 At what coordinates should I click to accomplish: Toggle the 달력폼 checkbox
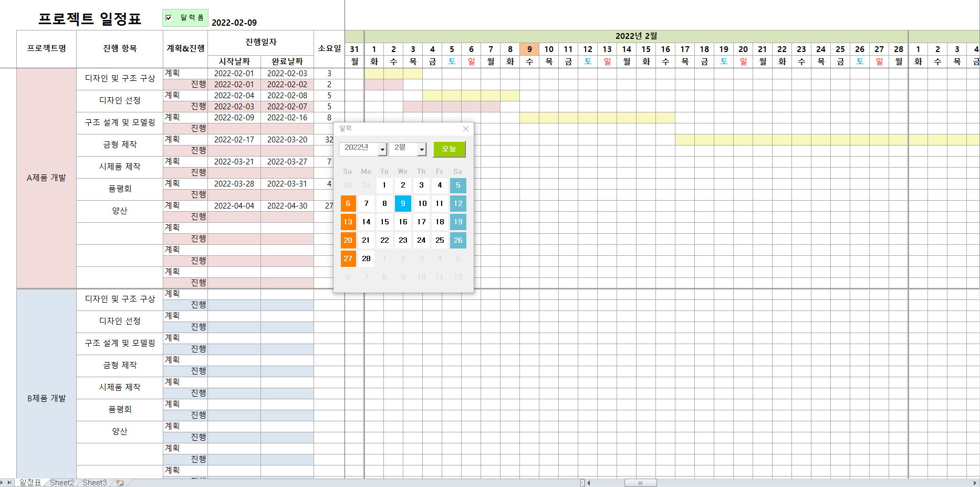(169, 18)
